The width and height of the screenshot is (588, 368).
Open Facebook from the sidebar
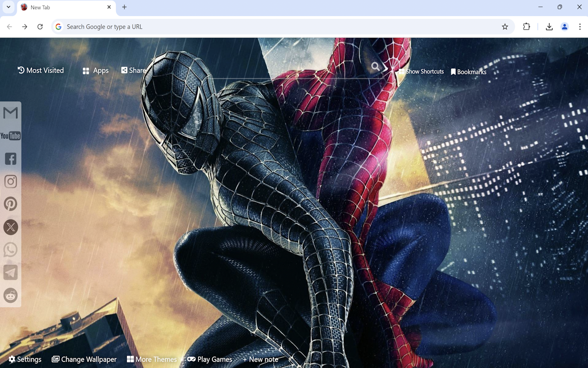point(10,159)
